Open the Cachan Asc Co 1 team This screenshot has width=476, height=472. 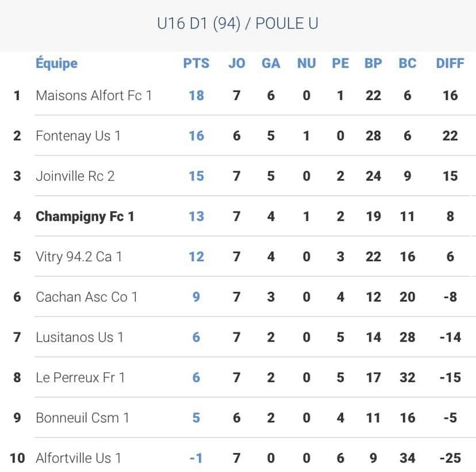87,297
